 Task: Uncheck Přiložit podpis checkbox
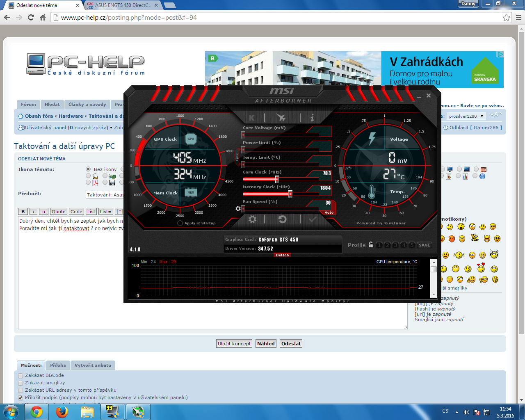21,397
